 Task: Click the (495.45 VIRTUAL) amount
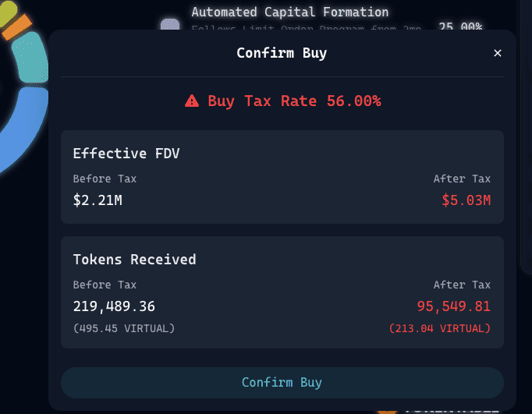124,328
